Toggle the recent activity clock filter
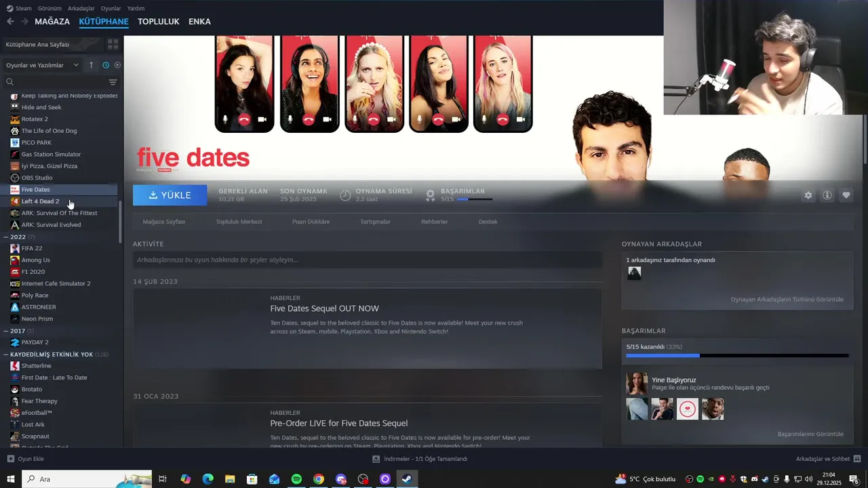Screen dimensions: 868x488 point(106,65)
